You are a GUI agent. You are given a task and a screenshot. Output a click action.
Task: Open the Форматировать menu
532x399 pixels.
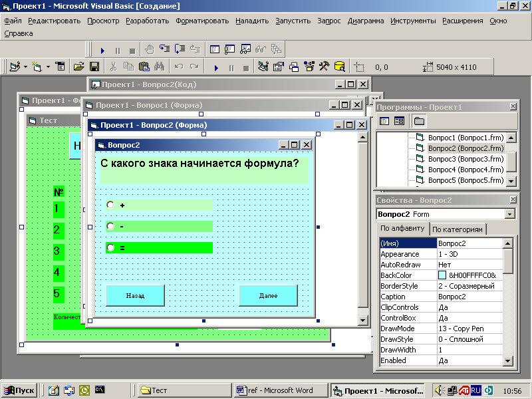(x=202, y=21)
